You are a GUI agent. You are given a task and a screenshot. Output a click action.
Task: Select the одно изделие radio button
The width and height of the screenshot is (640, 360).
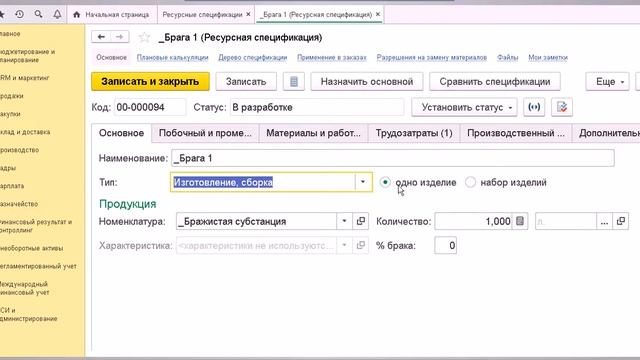pyautogui.click(x=385, y=182)
